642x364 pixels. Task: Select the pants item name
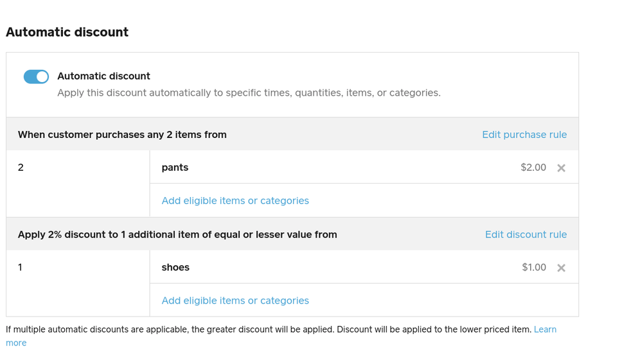point(175,168)
